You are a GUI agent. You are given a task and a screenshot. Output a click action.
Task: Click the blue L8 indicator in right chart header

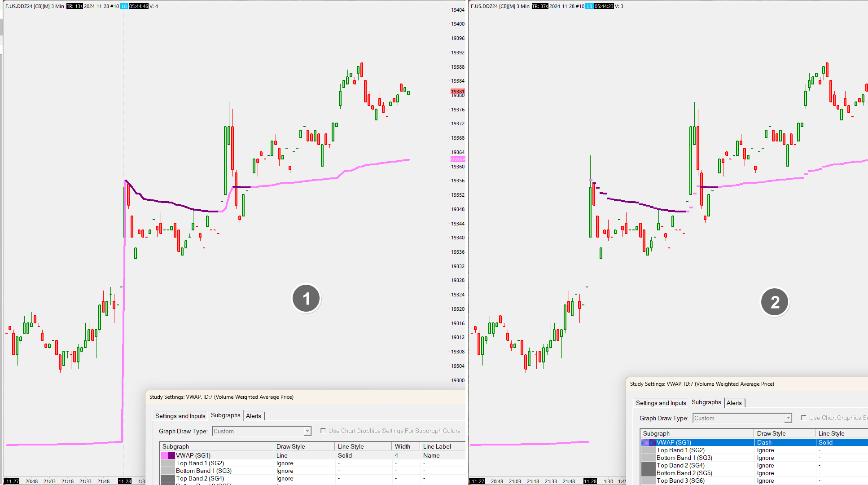(590, 6)
